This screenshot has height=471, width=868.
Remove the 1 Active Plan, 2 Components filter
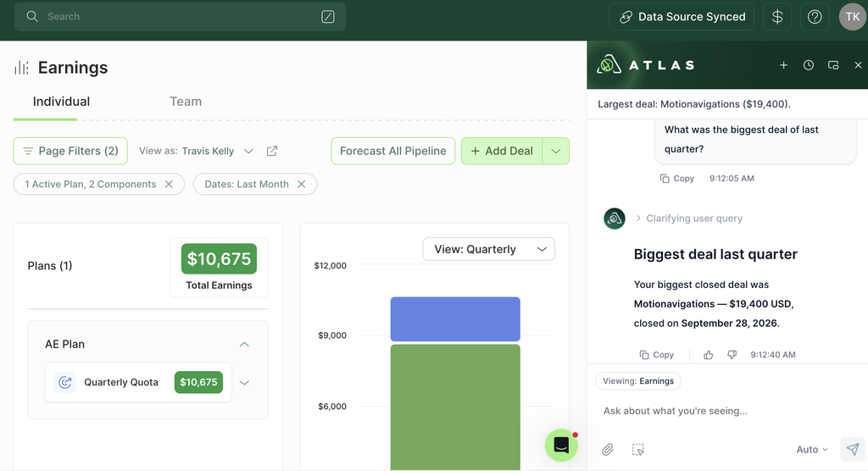[x=169, y=185]
